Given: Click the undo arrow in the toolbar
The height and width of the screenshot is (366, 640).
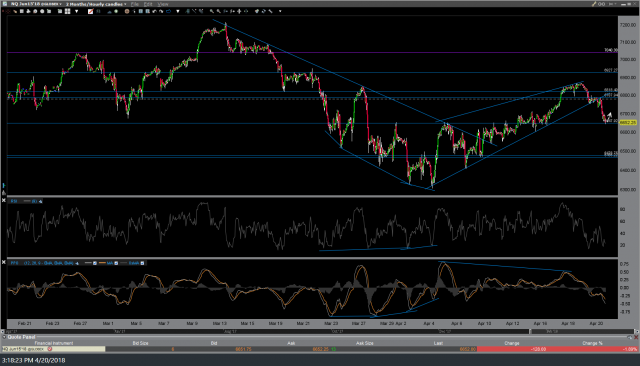Looking at the screenshot, I should (x=154, y=11).
